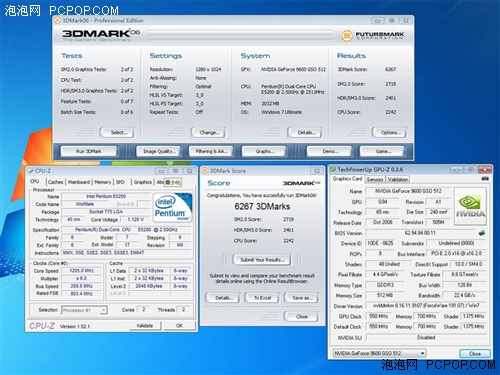Open the Processor selection dropdown

point(85,310)
